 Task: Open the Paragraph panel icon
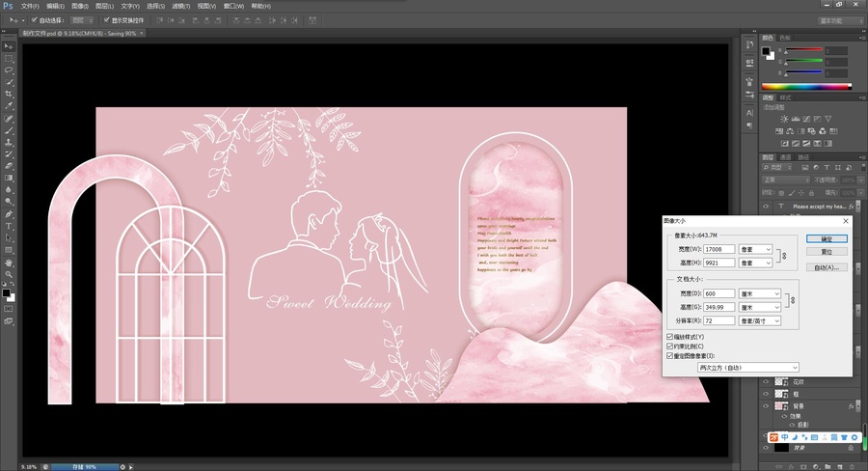pos(749,125)
